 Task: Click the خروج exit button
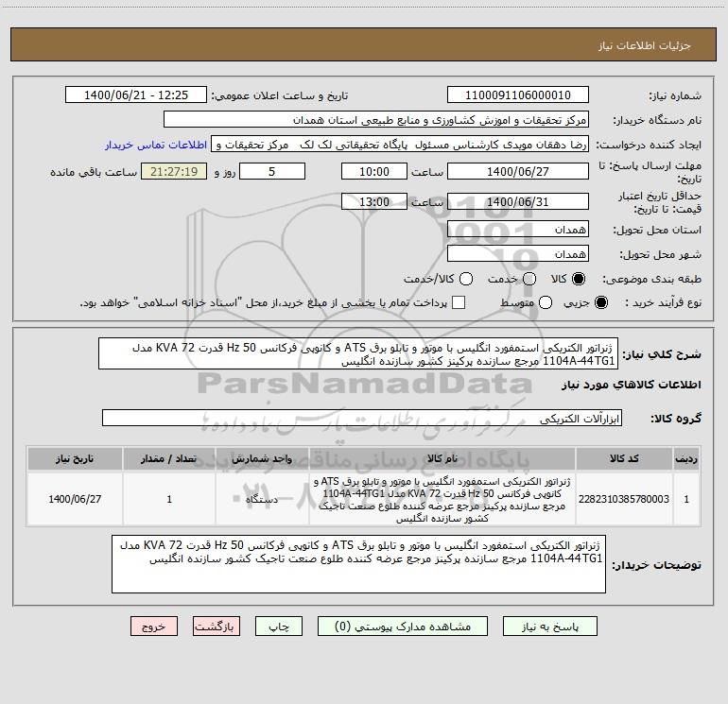(154, 627)
